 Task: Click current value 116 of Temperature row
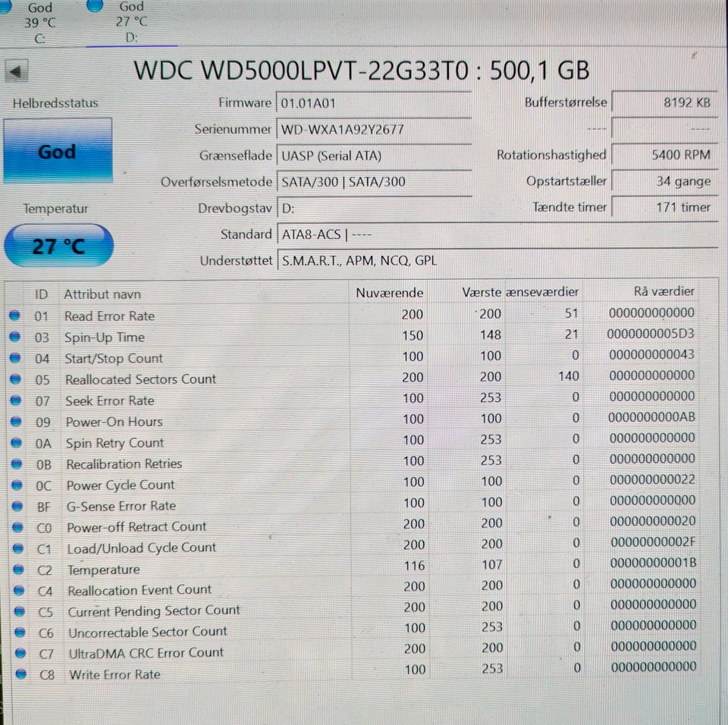click(414, 565)
